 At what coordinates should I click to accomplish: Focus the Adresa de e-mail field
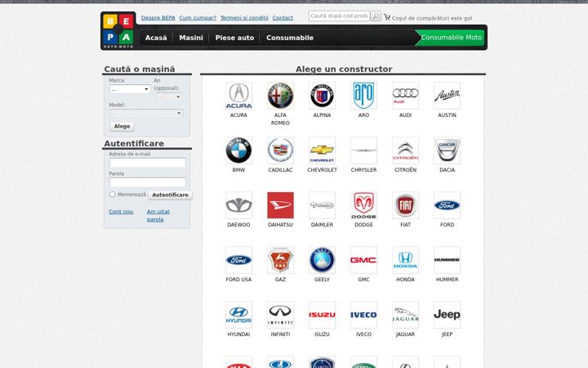coord(148,163)
